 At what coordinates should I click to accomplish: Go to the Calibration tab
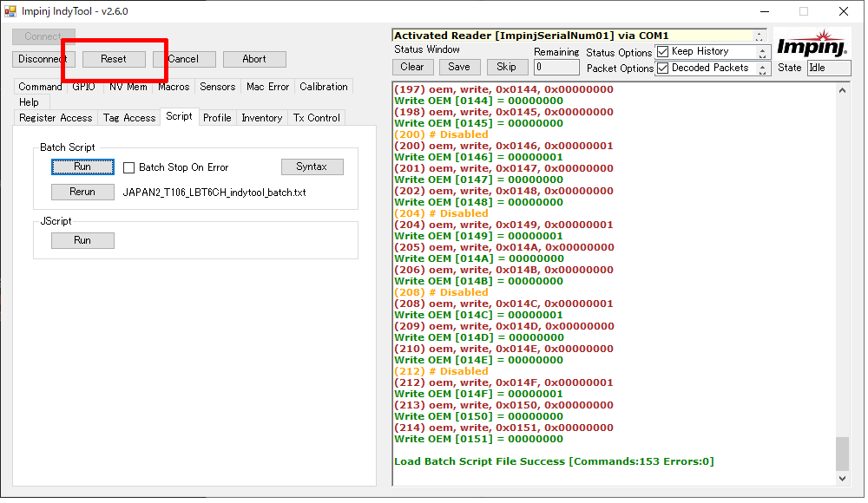324,87
